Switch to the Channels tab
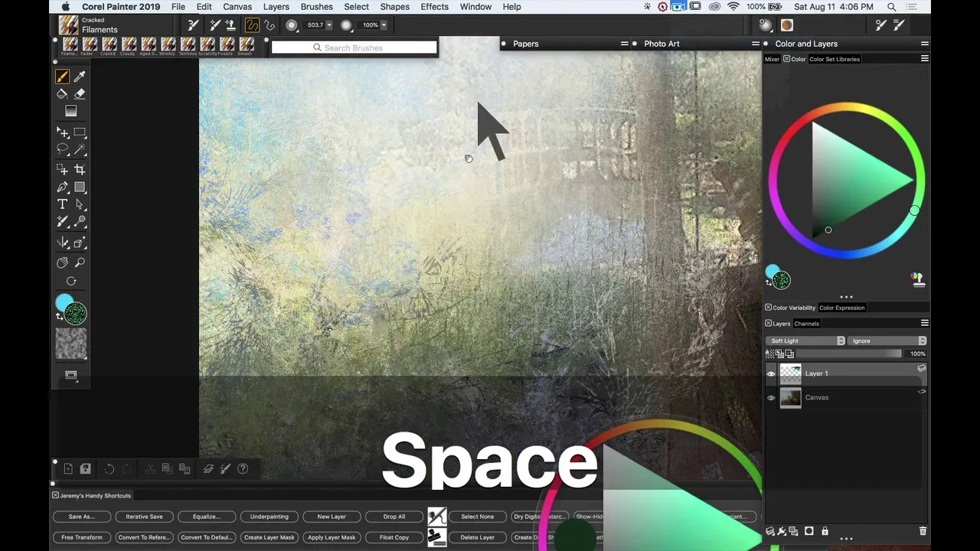 click(806, 324)
